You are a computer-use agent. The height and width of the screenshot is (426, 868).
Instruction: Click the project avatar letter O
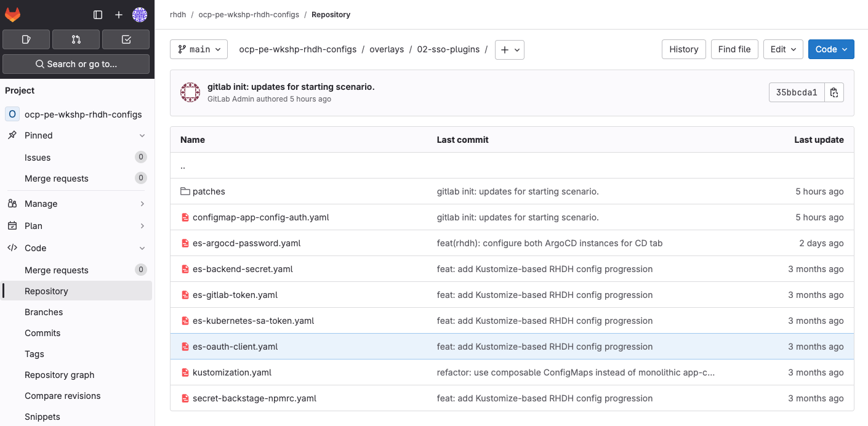pos(12,114)
